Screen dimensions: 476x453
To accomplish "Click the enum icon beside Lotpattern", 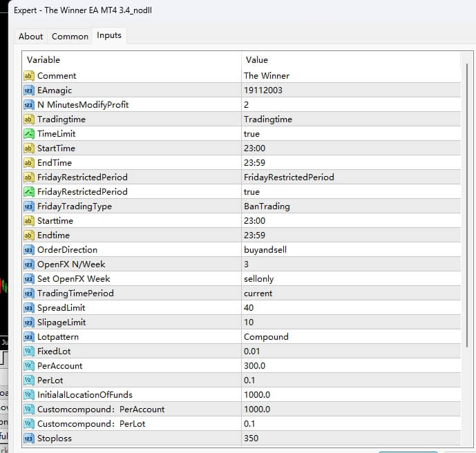I will [29, 337].
